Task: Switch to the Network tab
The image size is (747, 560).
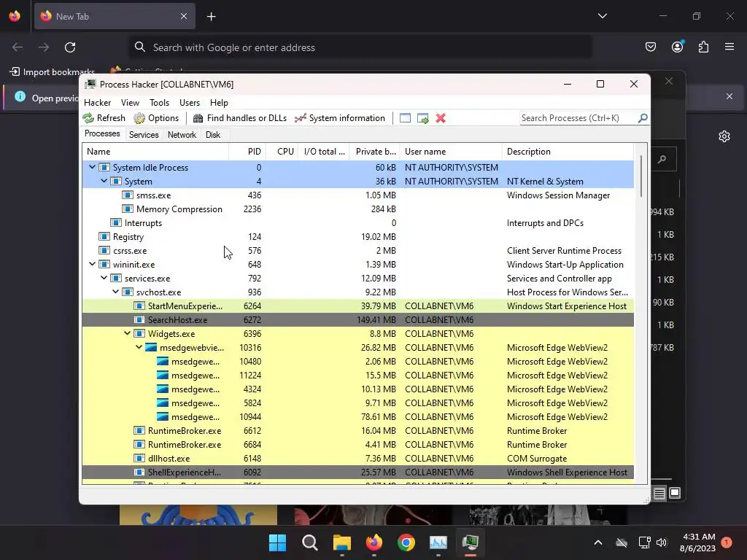Action: pos(182,135)
